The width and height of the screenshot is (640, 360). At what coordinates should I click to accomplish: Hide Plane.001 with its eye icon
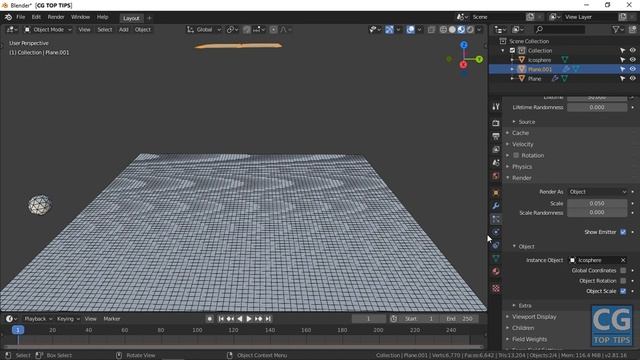point(633,69)
